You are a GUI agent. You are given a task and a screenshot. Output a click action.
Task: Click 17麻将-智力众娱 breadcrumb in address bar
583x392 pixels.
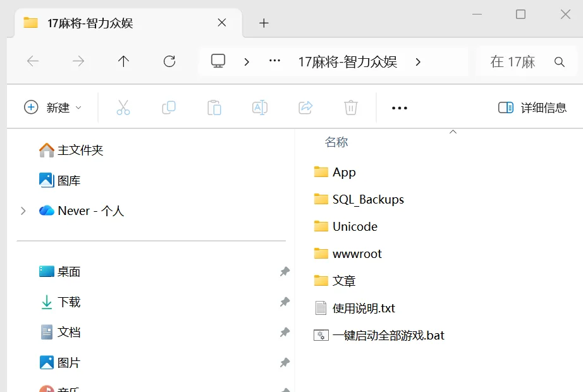click(348, 62)
